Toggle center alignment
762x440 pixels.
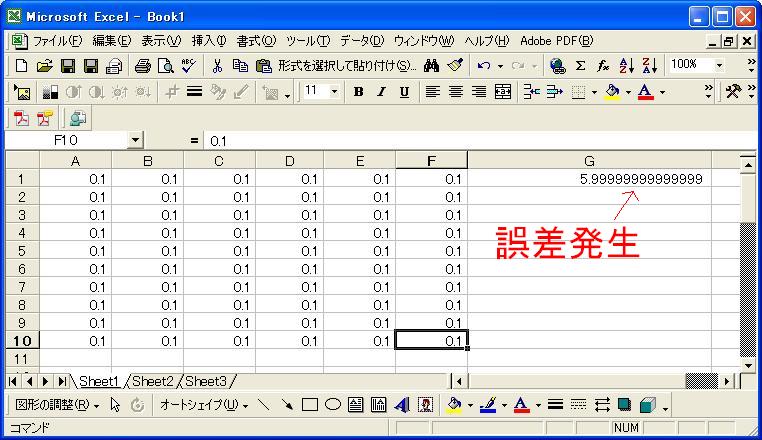(x=456, y=91)
